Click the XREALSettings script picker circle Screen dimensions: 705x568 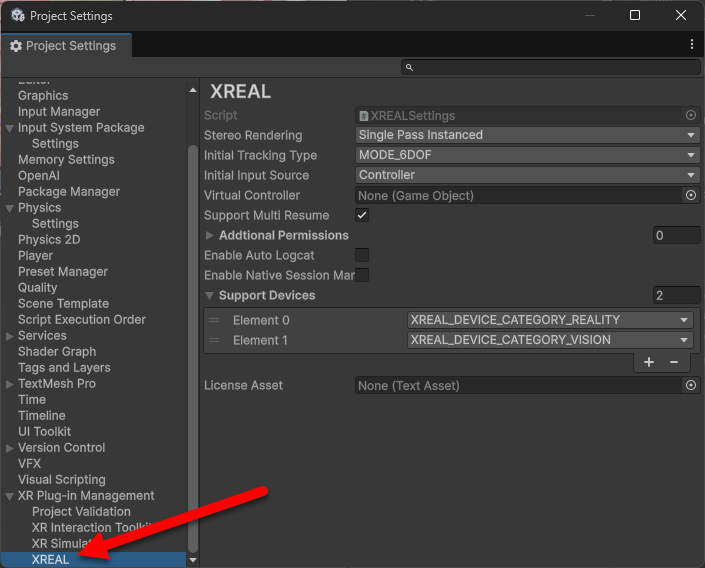click(x=691, y=116)
